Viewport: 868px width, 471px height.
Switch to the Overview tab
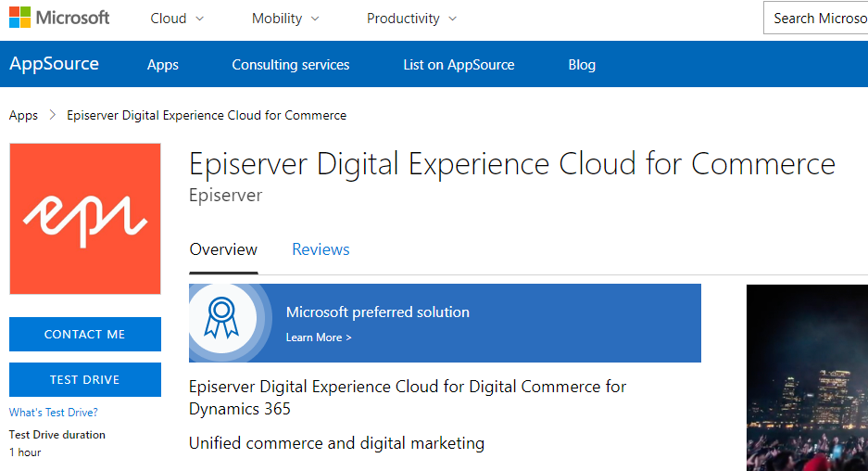[x=223, y=250]
